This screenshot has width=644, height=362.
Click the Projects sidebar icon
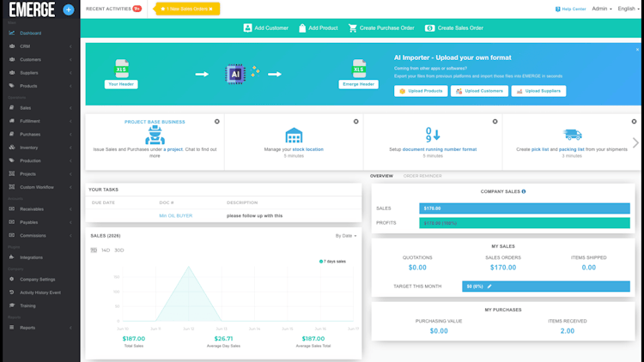(12, 173)
